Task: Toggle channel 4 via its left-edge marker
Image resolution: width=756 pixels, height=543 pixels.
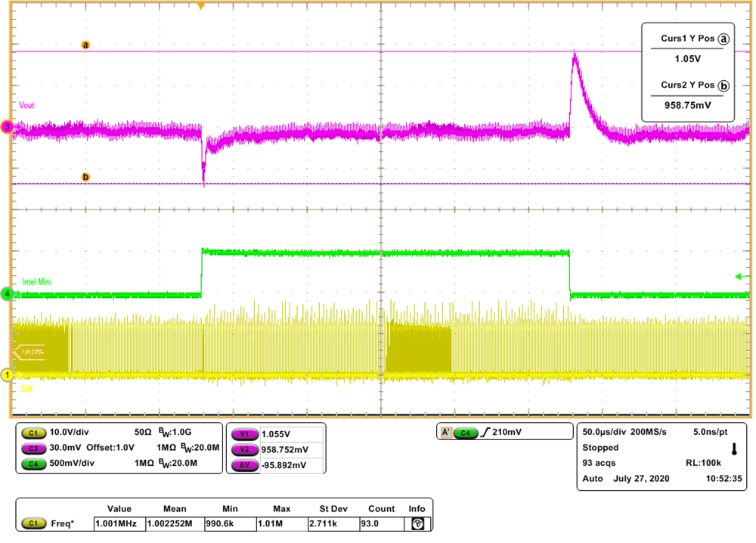Action: [x=6, y=296]
